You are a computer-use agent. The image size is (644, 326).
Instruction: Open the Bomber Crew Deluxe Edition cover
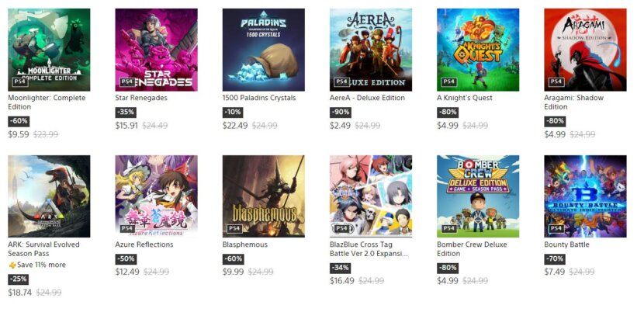(x=477, y=196)
